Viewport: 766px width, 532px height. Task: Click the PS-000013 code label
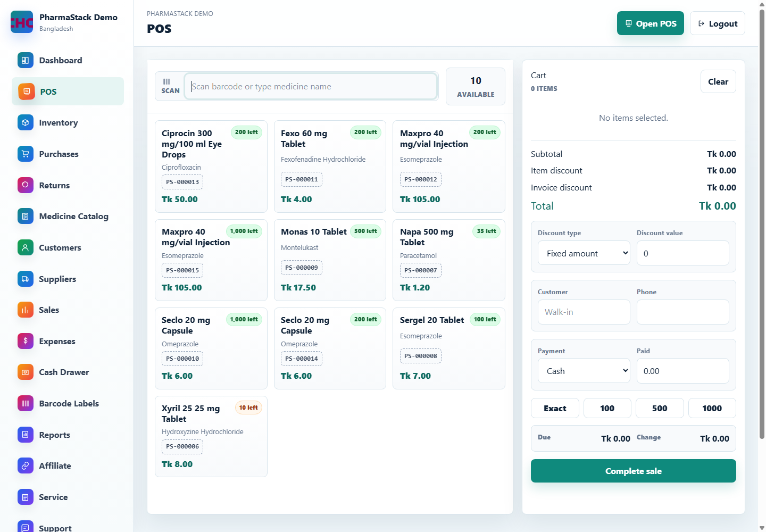pyautogui.click(x=182, y=182)
